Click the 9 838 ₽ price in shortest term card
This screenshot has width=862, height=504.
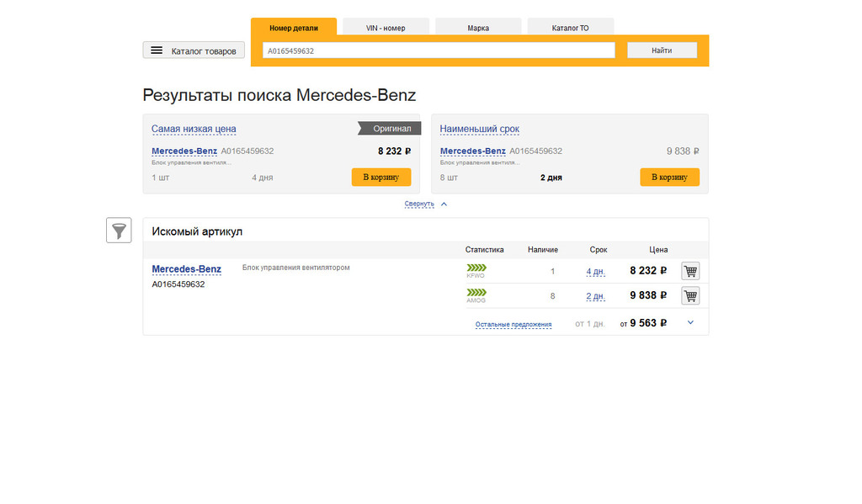683,151
